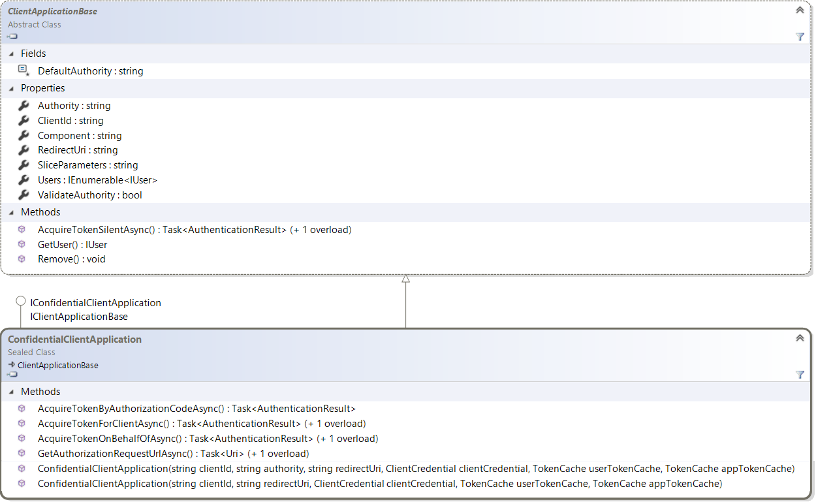This screenshot has width=816, height=504.
Task: Select Authority : string property
Action: (74, 105)
